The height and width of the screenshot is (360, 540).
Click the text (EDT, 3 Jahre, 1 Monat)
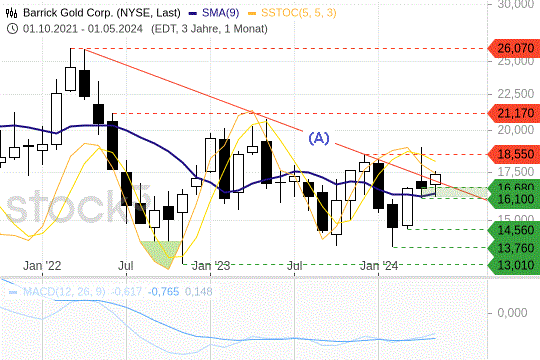(209, 29)
